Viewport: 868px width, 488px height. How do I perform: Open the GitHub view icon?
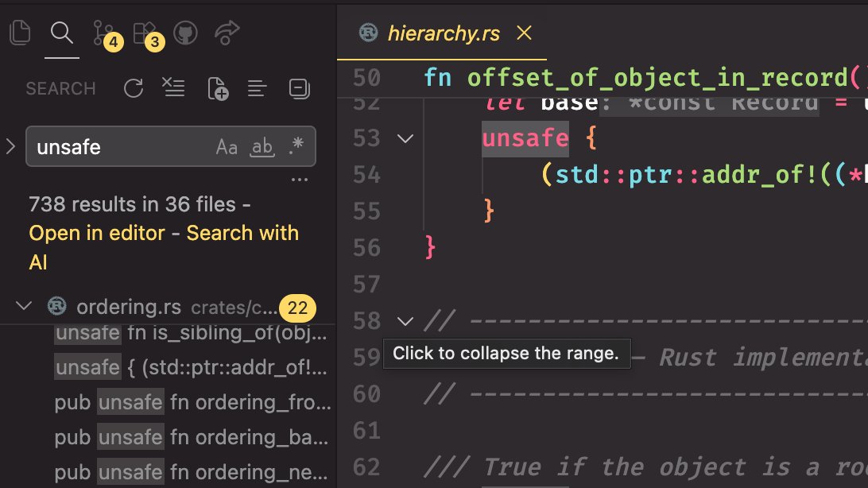185,33
